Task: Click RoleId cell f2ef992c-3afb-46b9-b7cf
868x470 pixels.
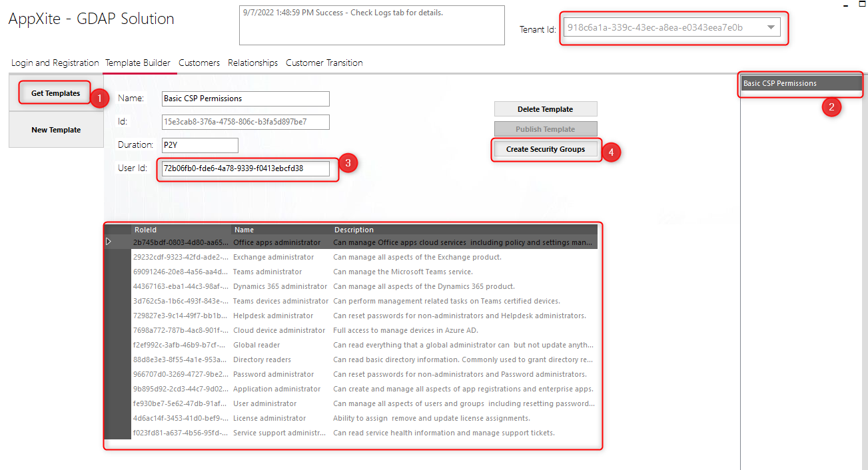Action: pos(181,345)
